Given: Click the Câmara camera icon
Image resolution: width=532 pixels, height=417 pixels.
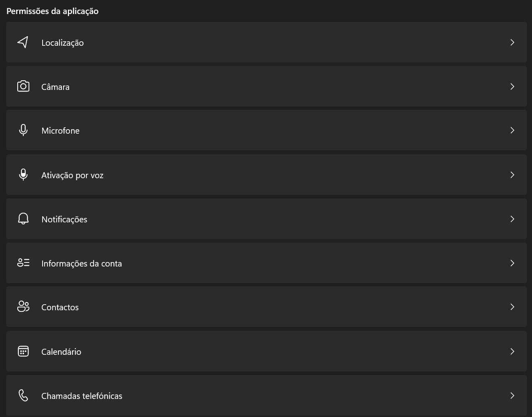Looking at the screenshot, I should point(23,86).
